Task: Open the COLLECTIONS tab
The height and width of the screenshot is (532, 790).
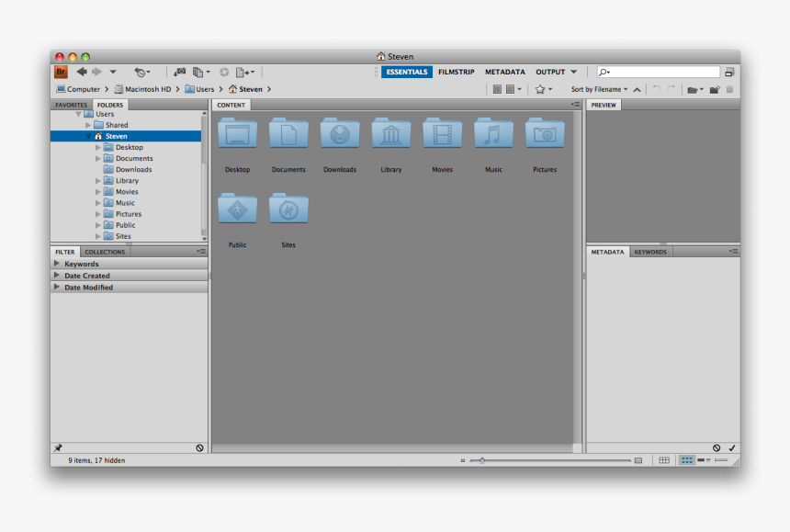Action: (x=105, y=251)
